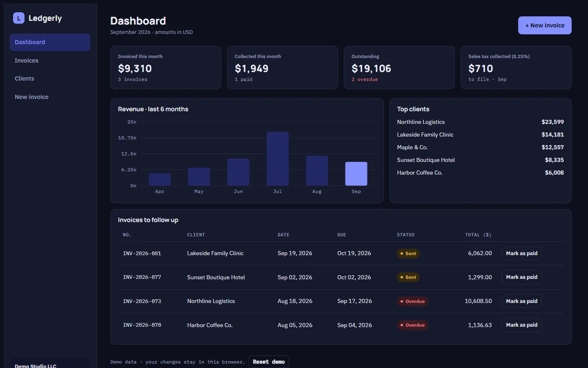This screenshot has height=368, width=588.
Task: Click Harbor Coffee Co. in the invoices table
Action: tap(210, 325)
